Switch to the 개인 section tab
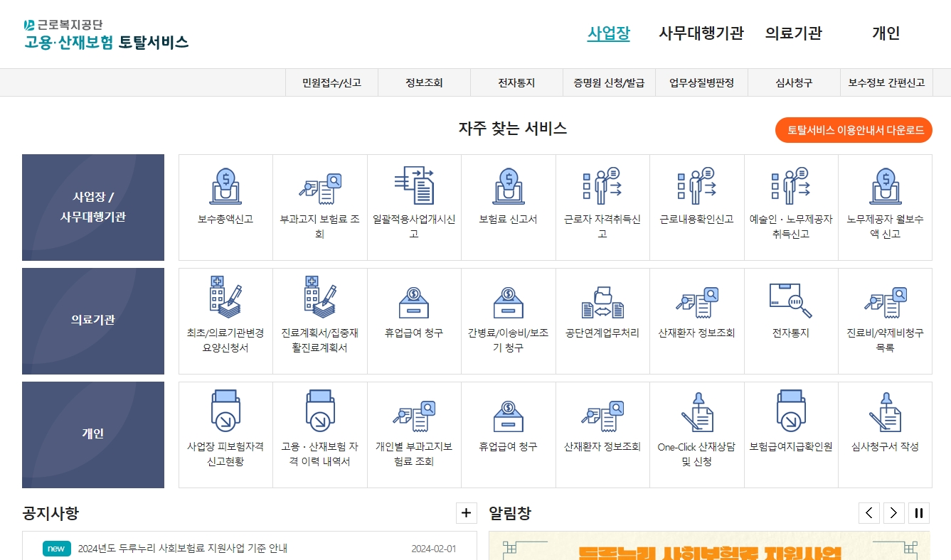This screenshot has height=560, width=951. [x=886, y=33]
